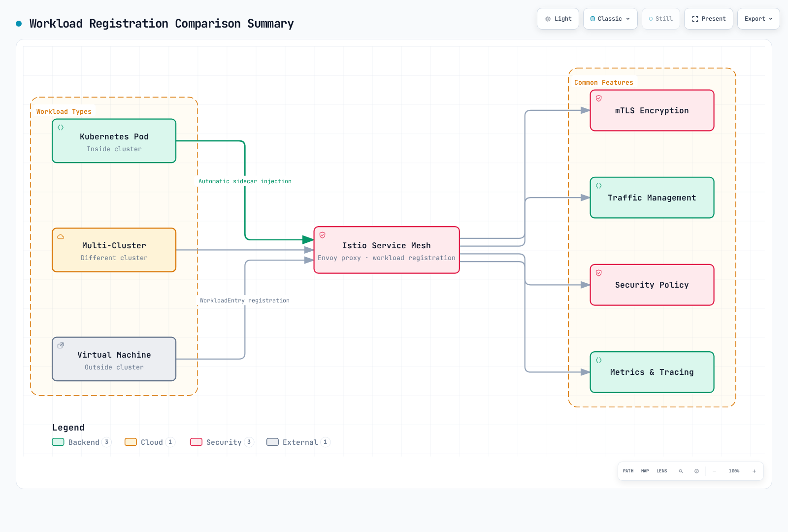This screenshot has height=532, width=788.
Task: Switch to the PATH view mode
Action: [x=628, y=471]
